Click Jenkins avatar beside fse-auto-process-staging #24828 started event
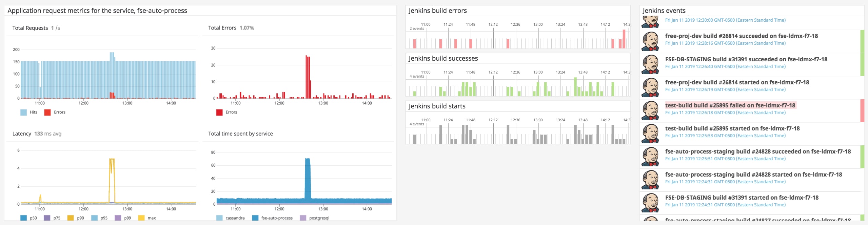This screenshot has width=868, height=225. pyautogui.click(x=650, y=179)
